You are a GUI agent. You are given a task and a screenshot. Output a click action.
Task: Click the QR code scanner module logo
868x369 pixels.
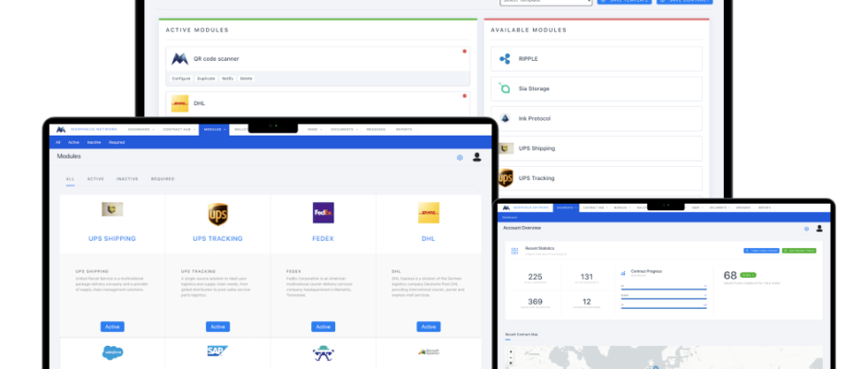(180, 59)
